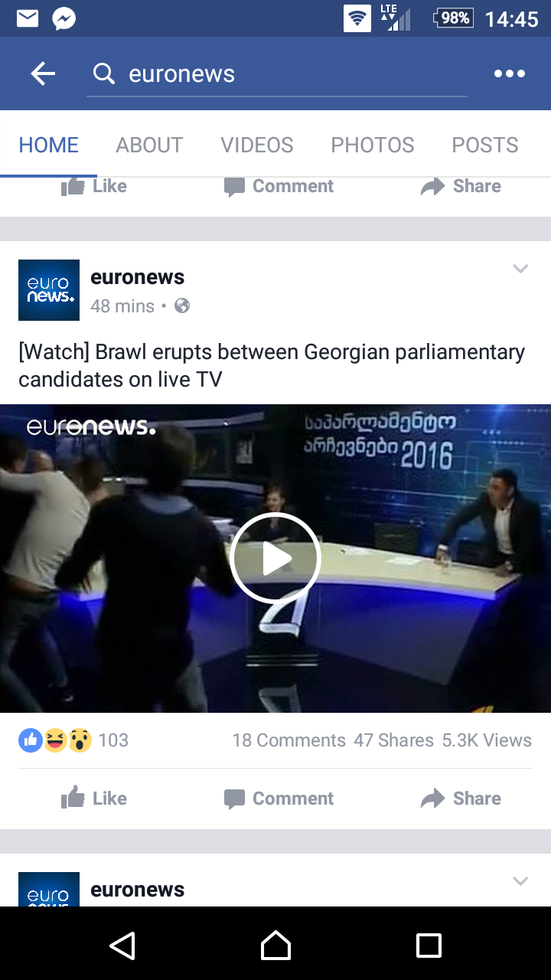Open the POSTS tab
Screen dimensions: 551x980
(485, 145)
